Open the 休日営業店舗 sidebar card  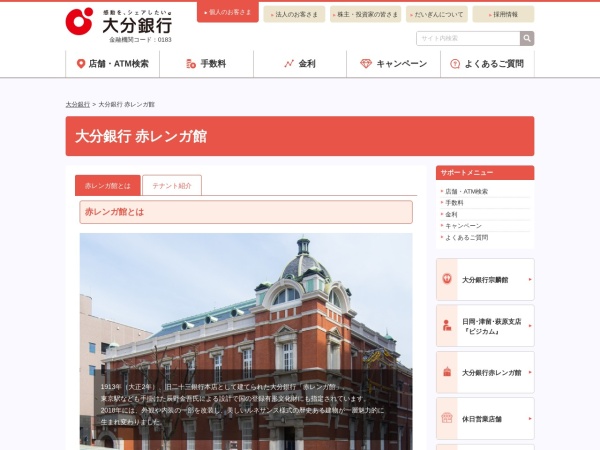(x=485, y=418)
